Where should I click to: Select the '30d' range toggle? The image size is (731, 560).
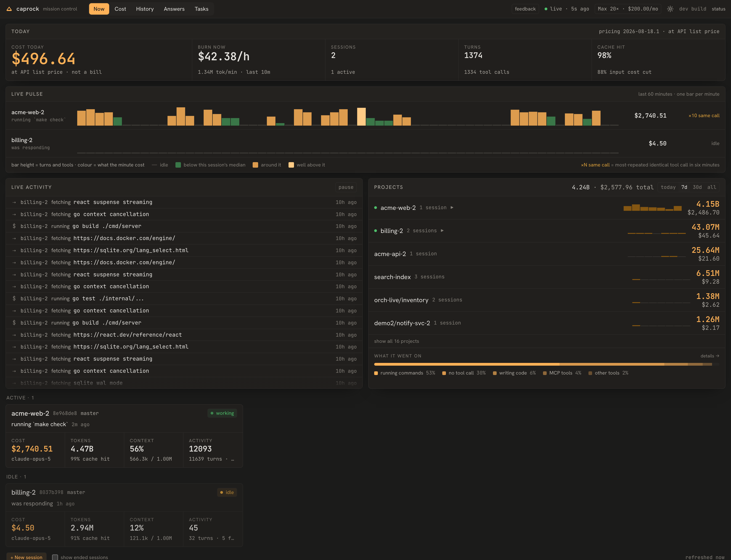697,187
